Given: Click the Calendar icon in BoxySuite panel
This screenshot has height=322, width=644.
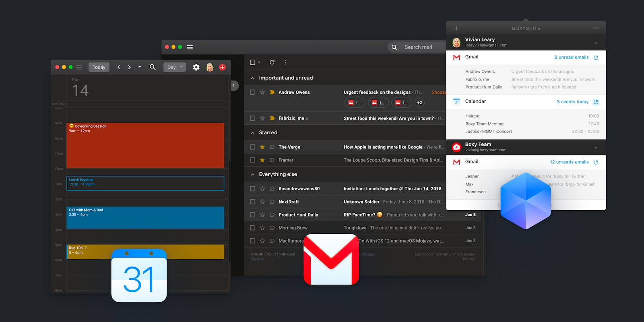Looking at the screenshot, I should pyautogui.click(x=456, y=102).
